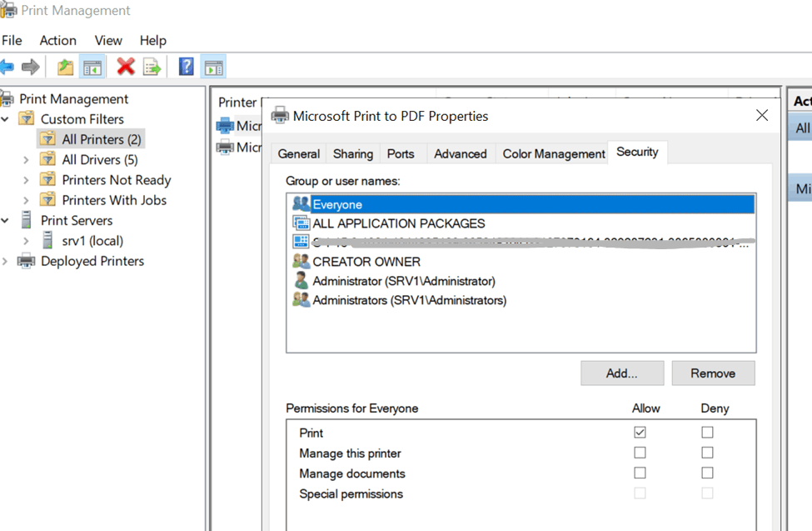This screenshot has width=812, height=531.
Task: Expand the All Drivers (5) node
Action: click(26, 160)
